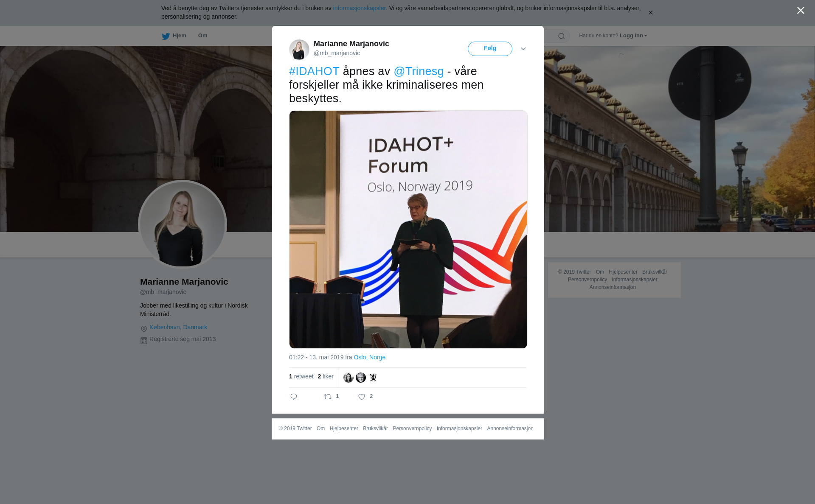Image resolution: width=815 pixels, height=504 pixels.
Task: Open the lion crest liker avatar
Action: point(373,378)
